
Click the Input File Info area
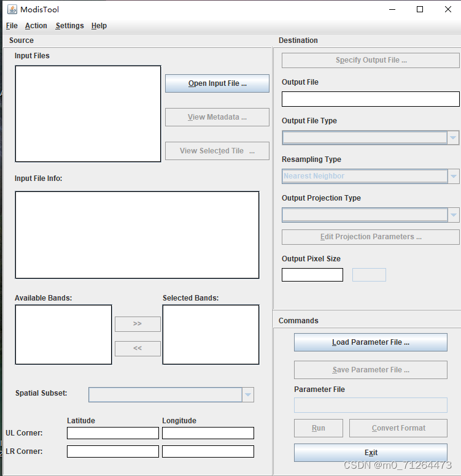pyautogui.click(x=138, y=235)
